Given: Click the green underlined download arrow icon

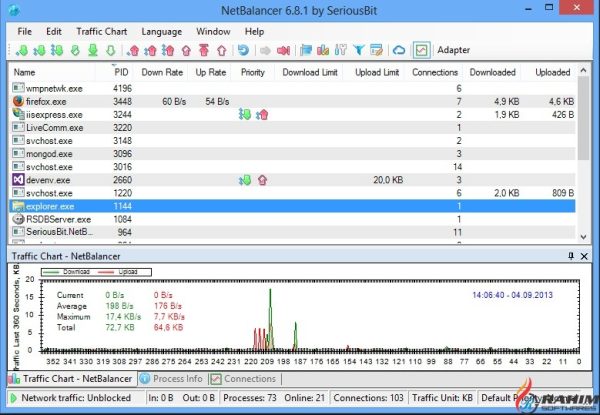Looking at the screenshot, I should tap(93, 50).
